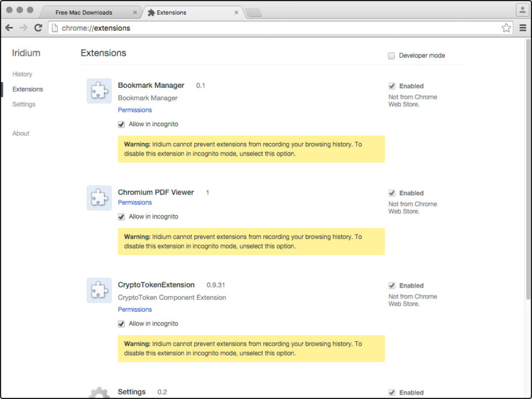Click the Chromium PDF Viewer puzzle icon
Viewport: 532px width, 399px height.
pos(99,197)
